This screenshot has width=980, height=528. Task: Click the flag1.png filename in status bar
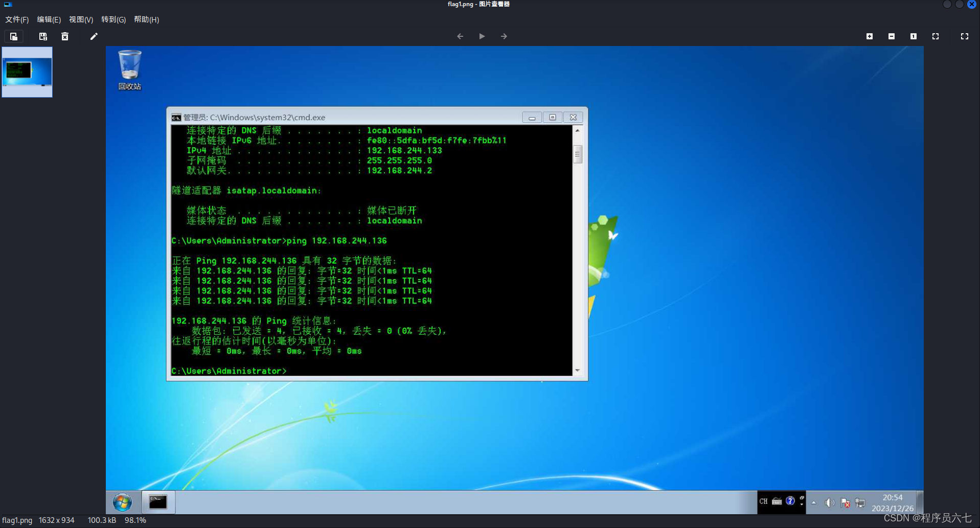(x=17, y=520)
